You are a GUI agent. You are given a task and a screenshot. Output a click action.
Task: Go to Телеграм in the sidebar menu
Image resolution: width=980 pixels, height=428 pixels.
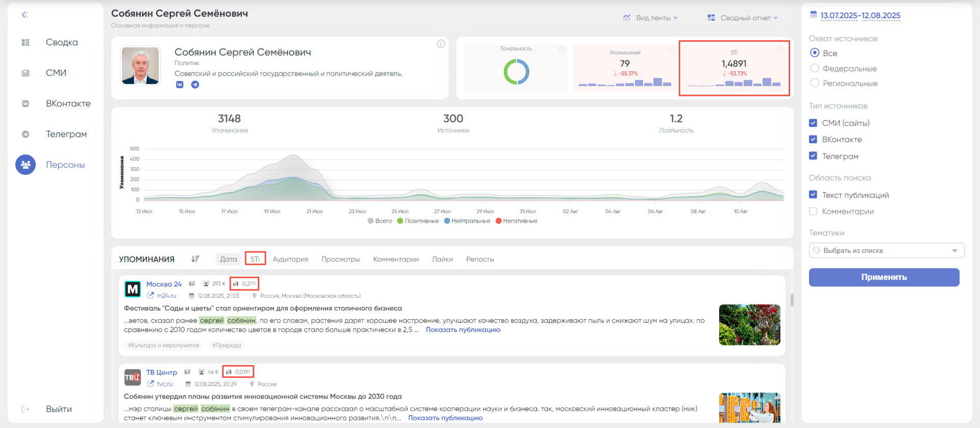pos(66,134)
